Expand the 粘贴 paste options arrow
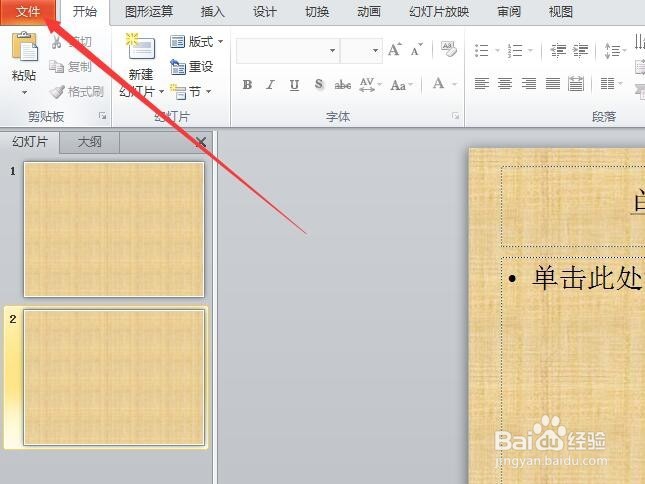The image size is (645, 484). pos(24,93)
